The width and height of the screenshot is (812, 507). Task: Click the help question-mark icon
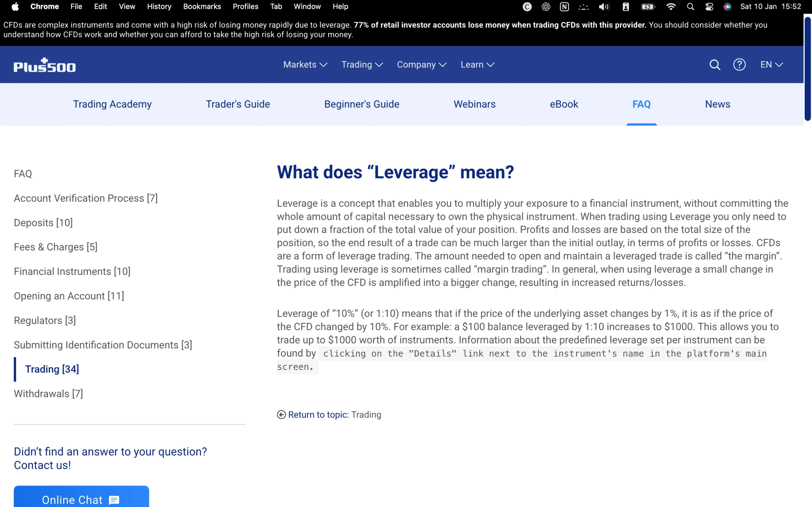click(x=740, y=64)
